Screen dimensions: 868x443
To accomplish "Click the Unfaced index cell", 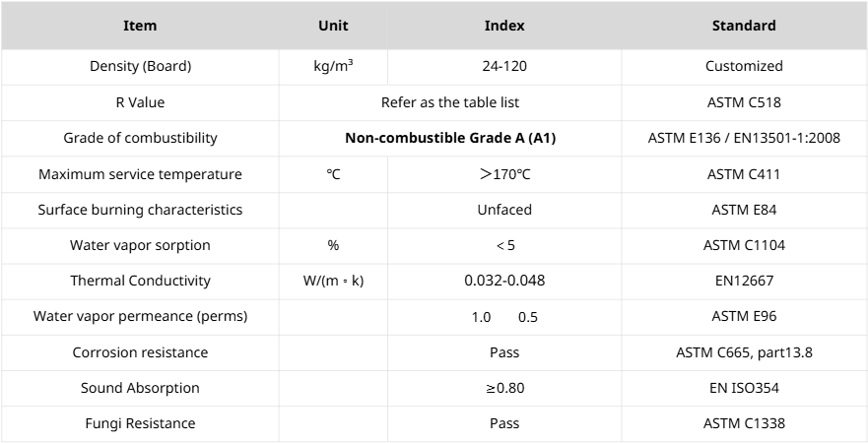I will (x=503, y=210).
